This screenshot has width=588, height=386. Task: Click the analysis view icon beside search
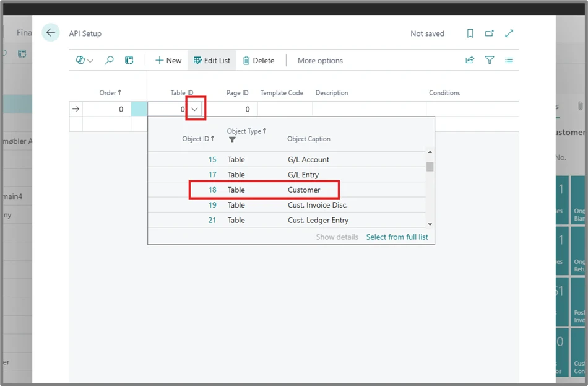(129, 60)
